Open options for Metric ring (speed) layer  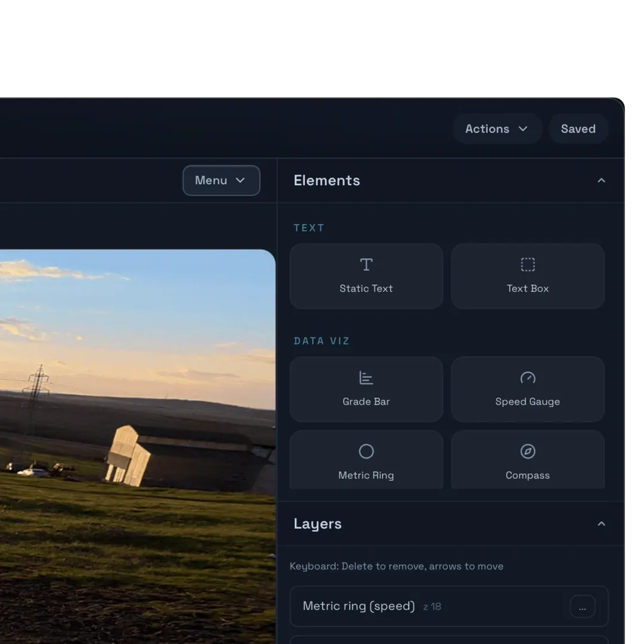tap(583, 606)
